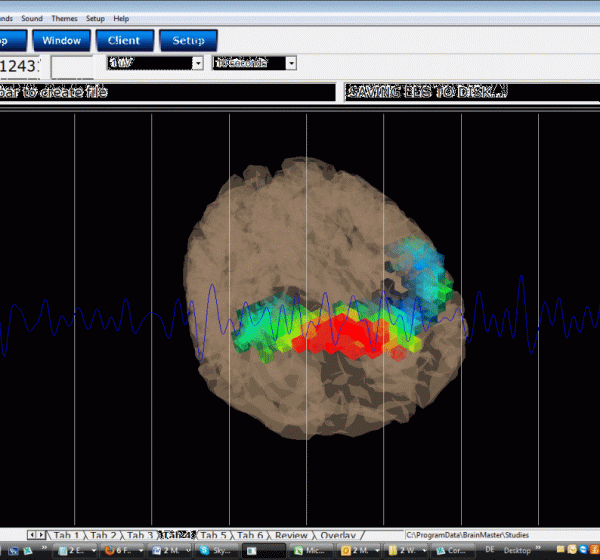This screenshot has width=600, height=560.
Task: Open the Overlay tab
Action: 336,536
